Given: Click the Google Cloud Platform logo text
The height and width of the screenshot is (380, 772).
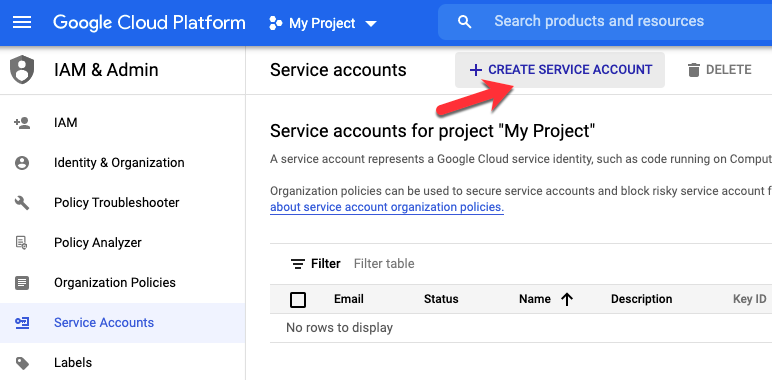Looking at the screenshot, I should tap(149, 23).
